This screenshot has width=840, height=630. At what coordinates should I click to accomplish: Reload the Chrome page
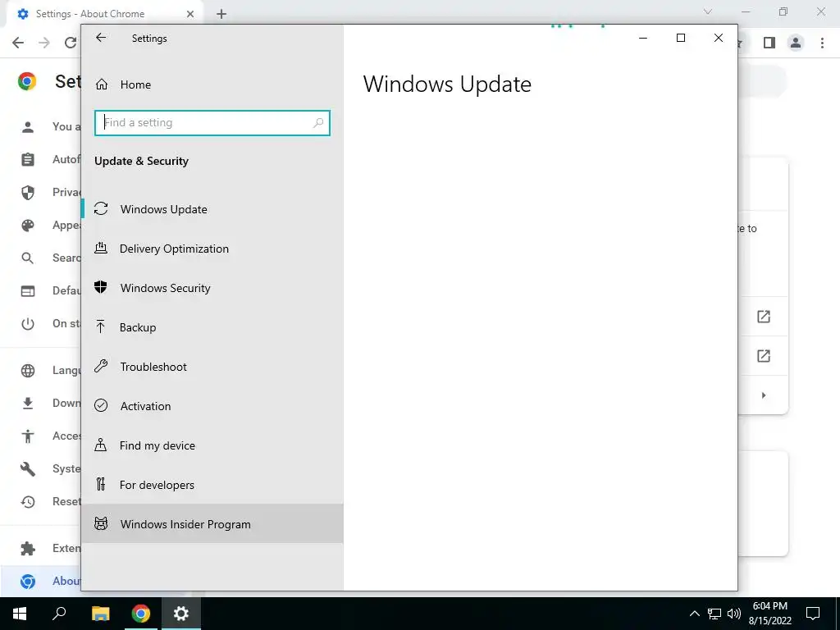click(71, 43)
